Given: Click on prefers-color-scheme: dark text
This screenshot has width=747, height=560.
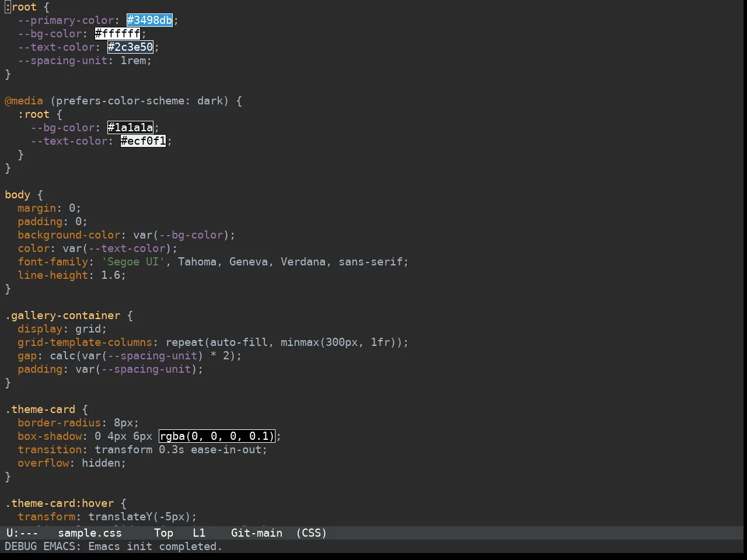Looking at the screenshot, I should click(139, 101).
